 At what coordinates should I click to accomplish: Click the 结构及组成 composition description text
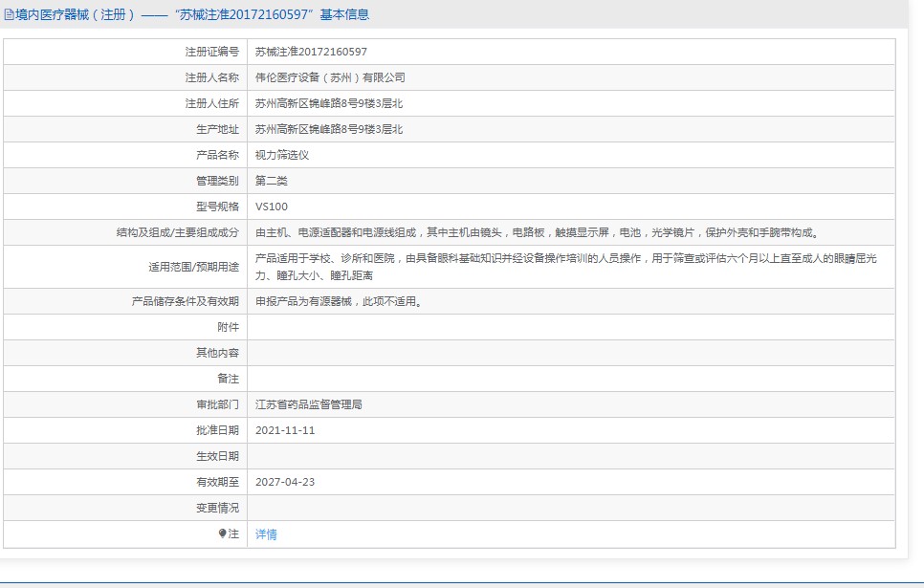[x=538, y=232]
